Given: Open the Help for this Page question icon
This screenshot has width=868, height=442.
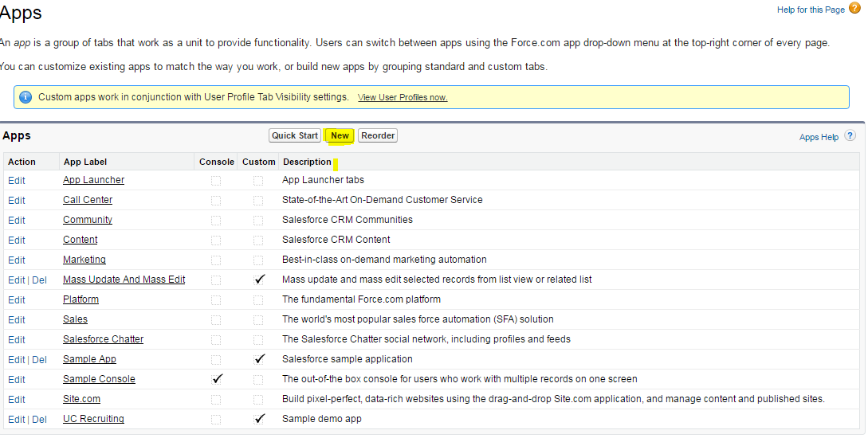Looking at the screenshot, I should 854,8.
